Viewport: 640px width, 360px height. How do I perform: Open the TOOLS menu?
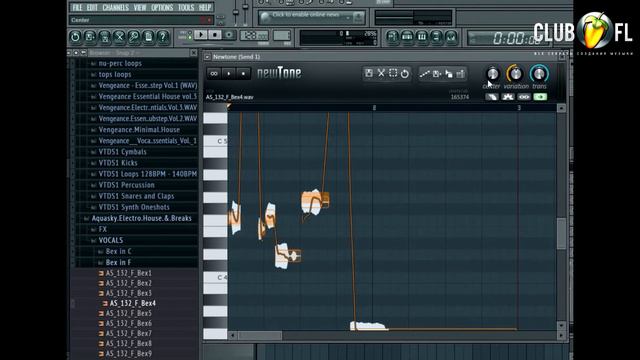click(186, 7)
